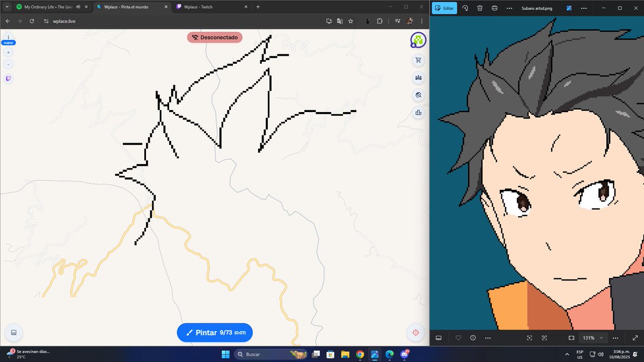Screen dimensions: 644x362
Task: Delete the image in Photos
Action: (x=480, y=8)
